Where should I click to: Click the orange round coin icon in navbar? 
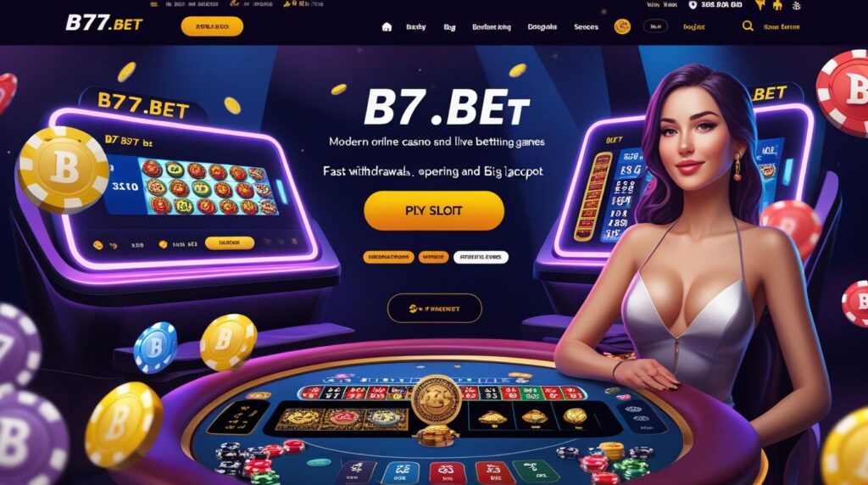tap(622, 26)
